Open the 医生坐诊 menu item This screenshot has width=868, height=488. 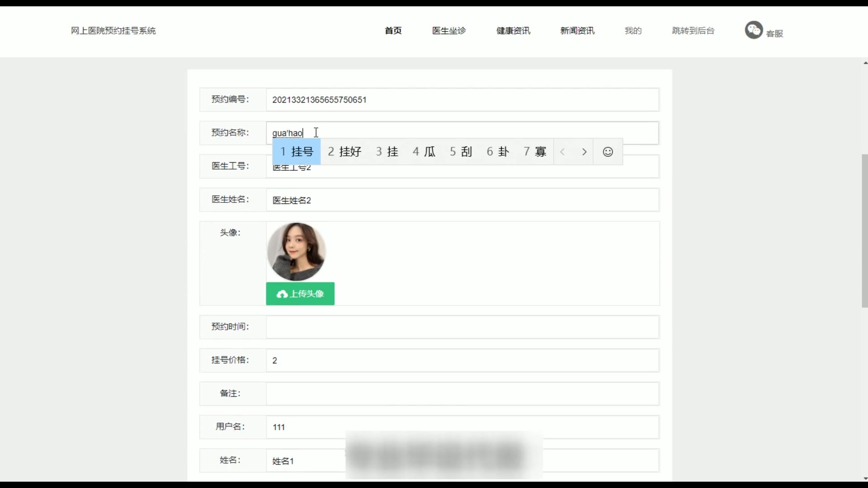[448, 31]
